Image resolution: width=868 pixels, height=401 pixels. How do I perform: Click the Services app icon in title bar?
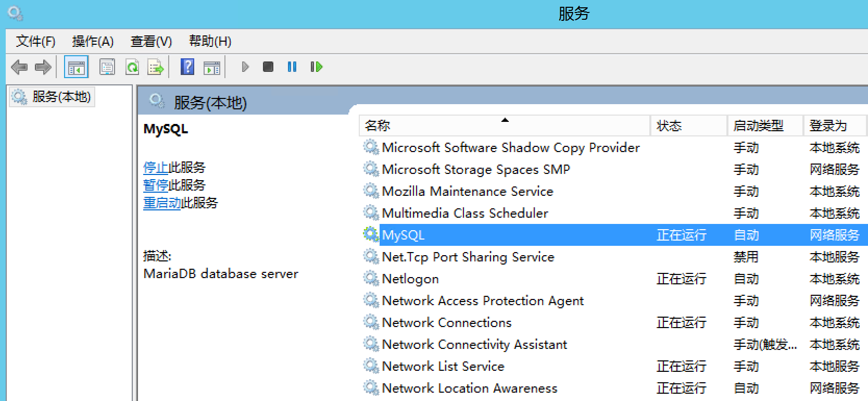tap(15, 14)
